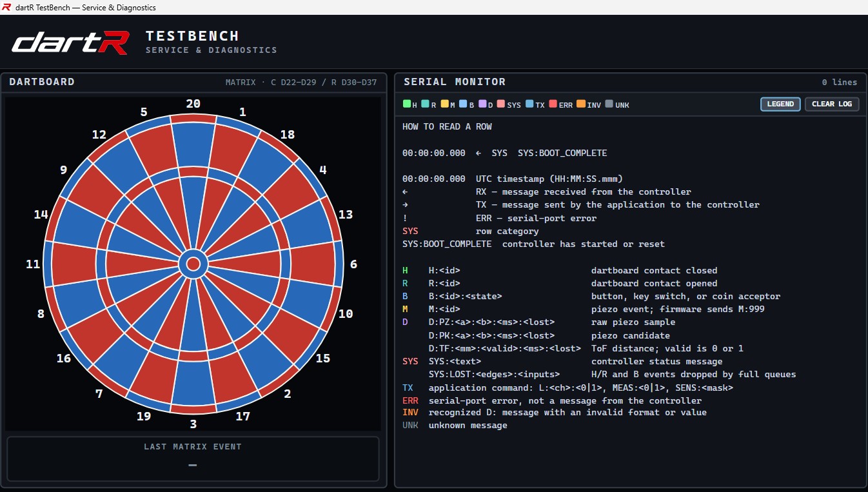868x492 pixels.
Task: Click the blue outer single segment of 20
Action: (193, 144)
